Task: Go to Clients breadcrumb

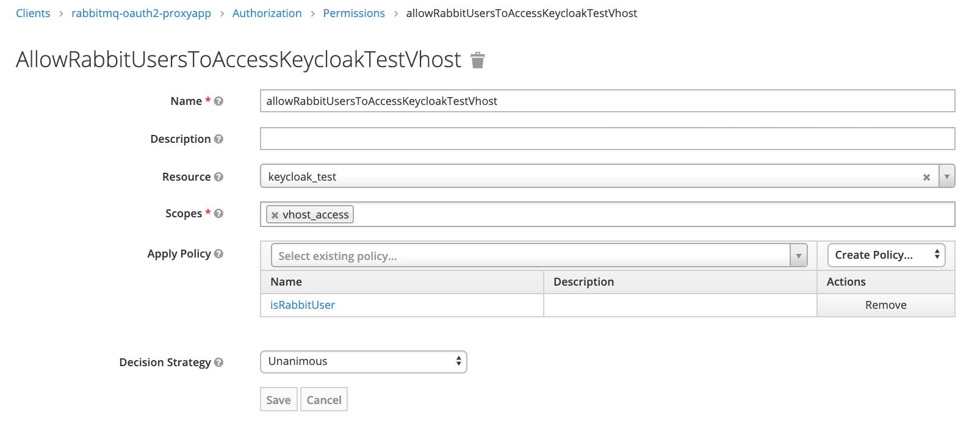Action: 33,13
